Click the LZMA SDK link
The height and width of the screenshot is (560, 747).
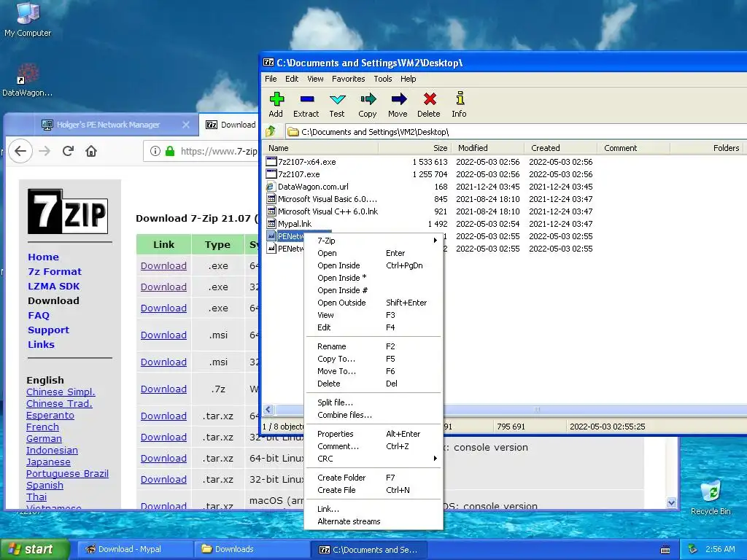54,286
